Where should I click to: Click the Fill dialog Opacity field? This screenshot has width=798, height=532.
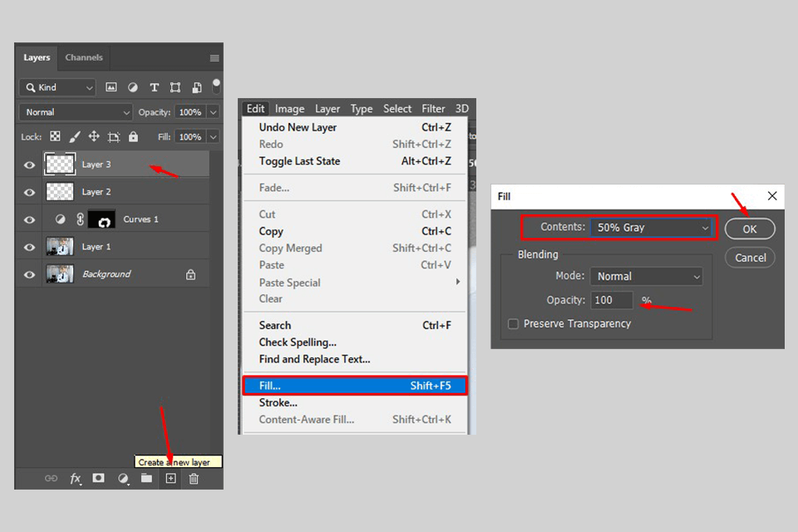point(611,300)
